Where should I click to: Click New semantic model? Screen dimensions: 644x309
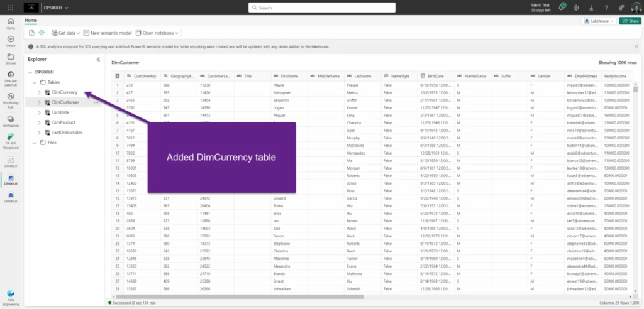click(108, 33)
